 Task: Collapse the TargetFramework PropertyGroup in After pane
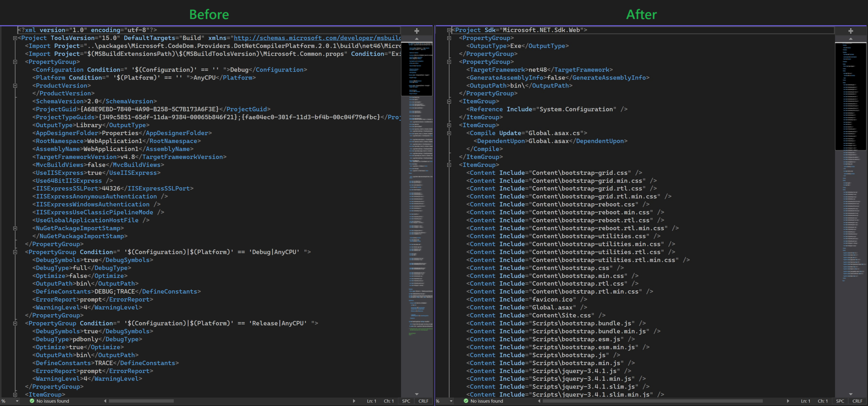coord(449,62)
